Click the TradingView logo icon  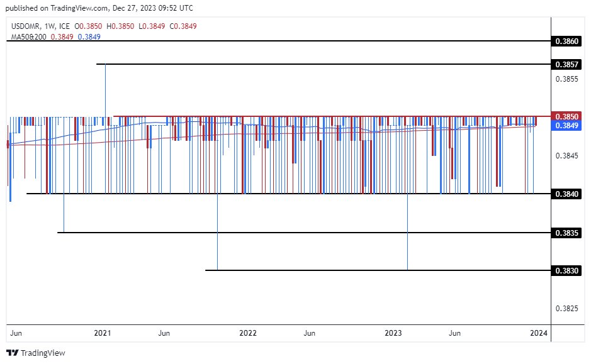tap(13, 353)
